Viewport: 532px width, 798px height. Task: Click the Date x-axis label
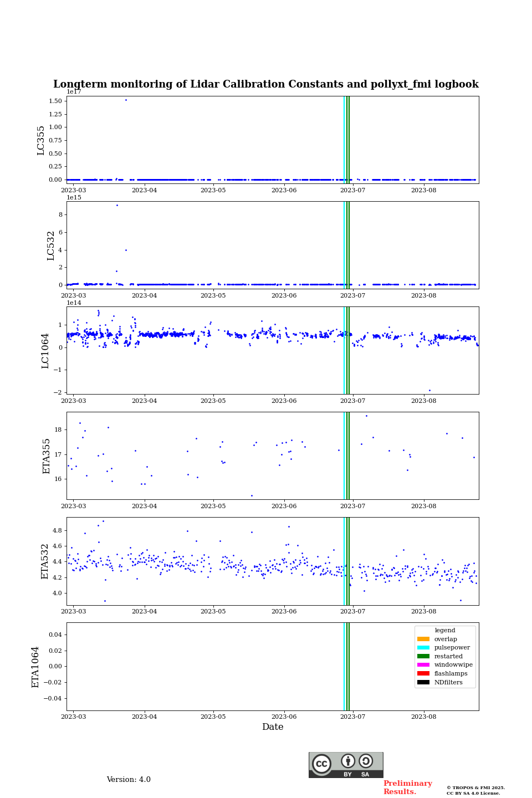pyautogui.click(x=273, y=727)
